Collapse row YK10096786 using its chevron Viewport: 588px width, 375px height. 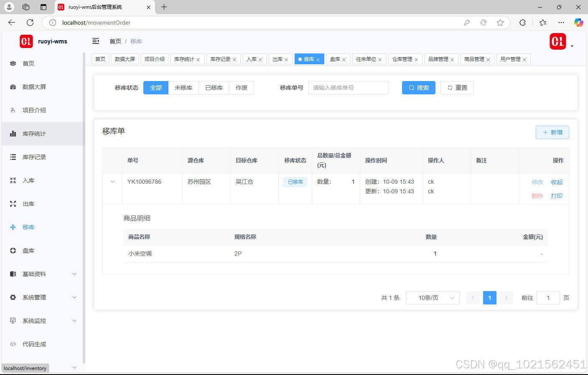112,182
